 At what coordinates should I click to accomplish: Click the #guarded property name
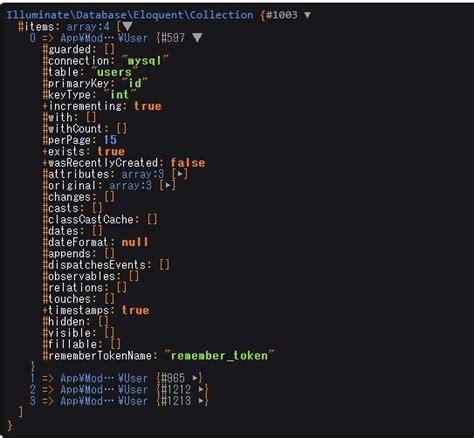coord(67,49)
